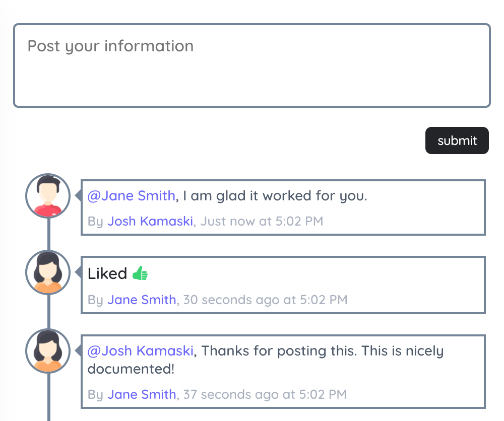504x421 pixels.
Task: Open Jane Smith author link under Liked
Action: point(142,300)
